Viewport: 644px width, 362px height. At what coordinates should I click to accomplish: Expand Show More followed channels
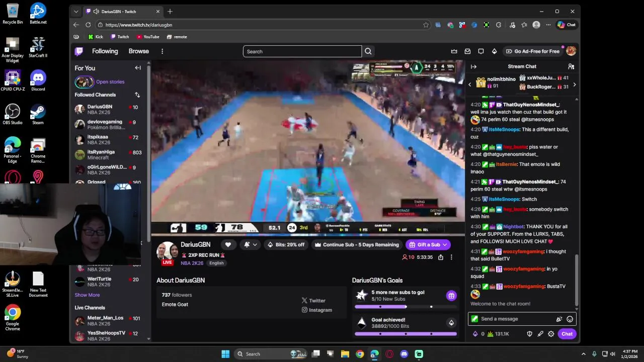pos(87,295)
